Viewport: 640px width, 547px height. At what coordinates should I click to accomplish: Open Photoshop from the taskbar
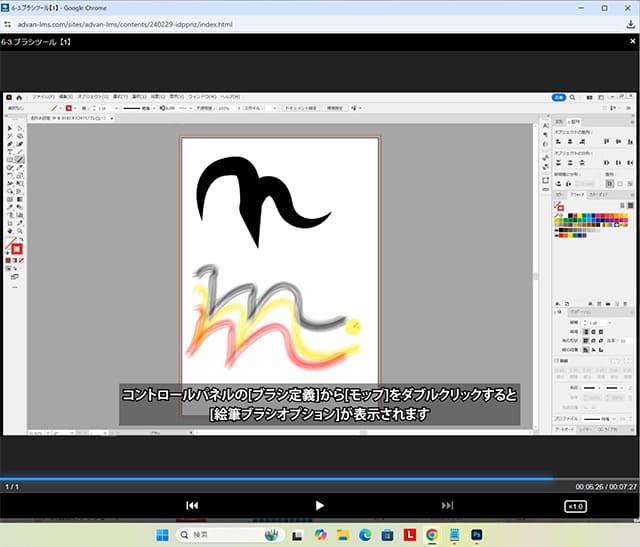click(477, 535)
